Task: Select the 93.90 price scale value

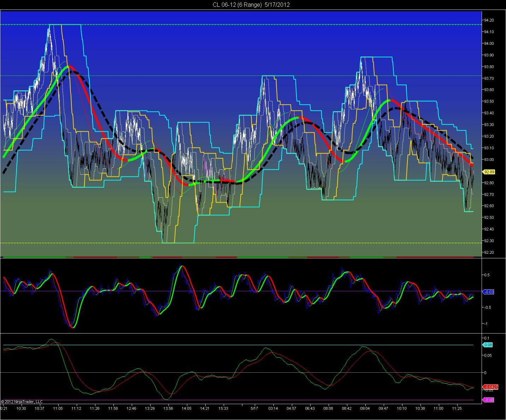Action: point(489,55)
